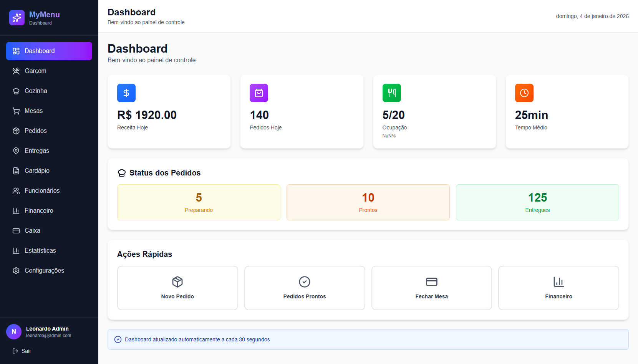Click the MyMenu sparkle logo icon

point(17,18)
